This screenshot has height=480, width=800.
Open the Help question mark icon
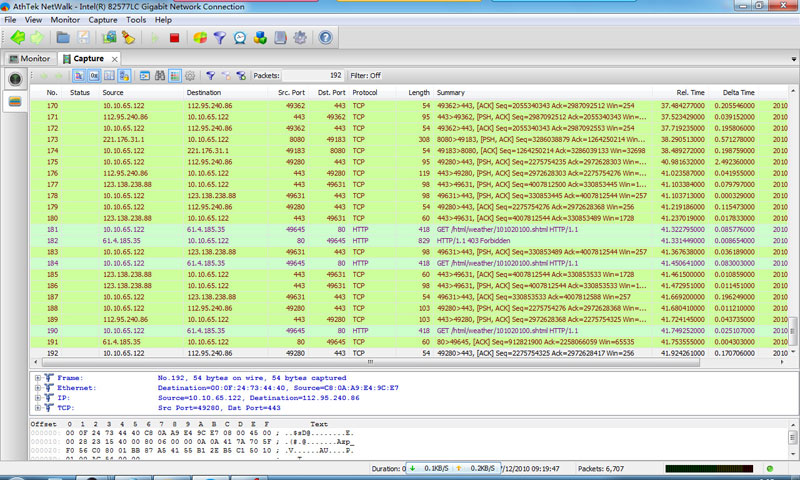(x=325, y=38)
